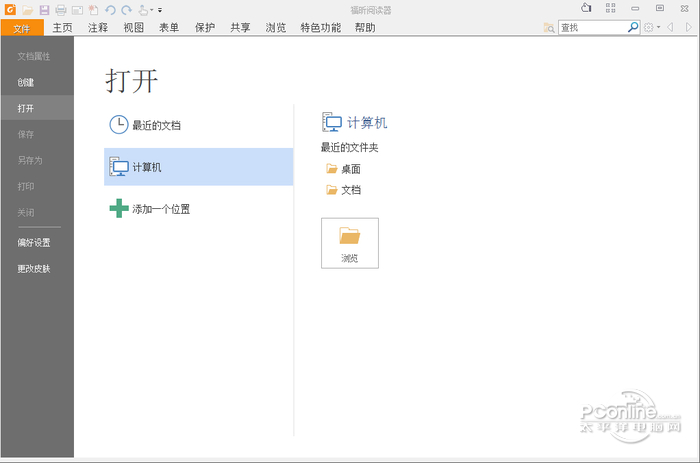Click 添加一个位置
Viewport: 700px width, 463px height.
pos(199,209)
